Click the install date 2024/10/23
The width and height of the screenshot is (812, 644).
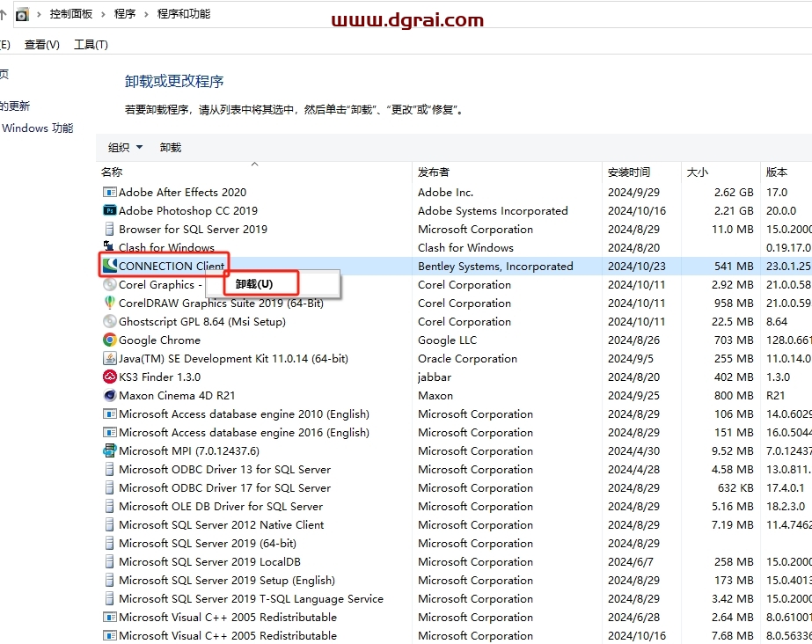point(637,266)
